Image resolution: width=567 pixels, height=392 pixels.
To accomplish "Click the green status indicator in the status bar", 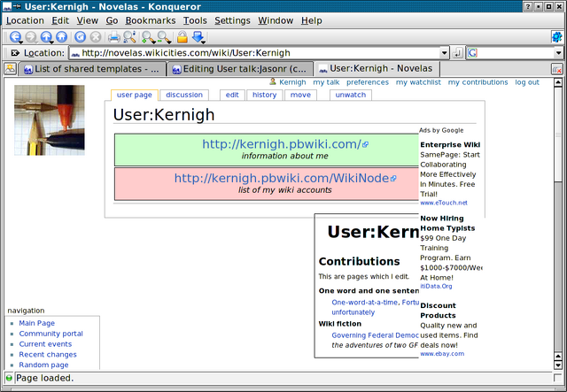I will (x=9, y=378).
